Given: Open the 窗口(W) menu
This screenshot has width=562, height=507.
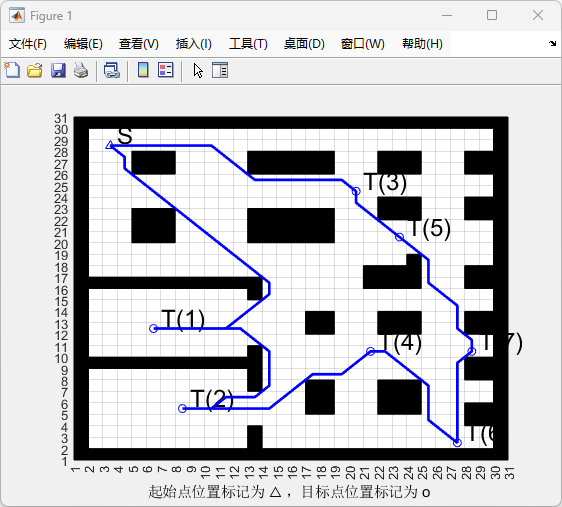Looking at the screenshot, I should click(x=362, y=44).
